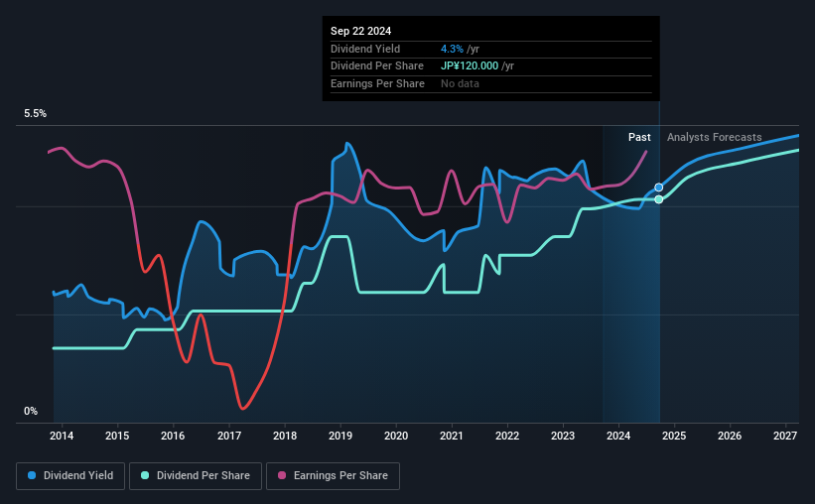
Task: Toggle the Dividend Yield legend series
Action: click(x=70, y=476)
